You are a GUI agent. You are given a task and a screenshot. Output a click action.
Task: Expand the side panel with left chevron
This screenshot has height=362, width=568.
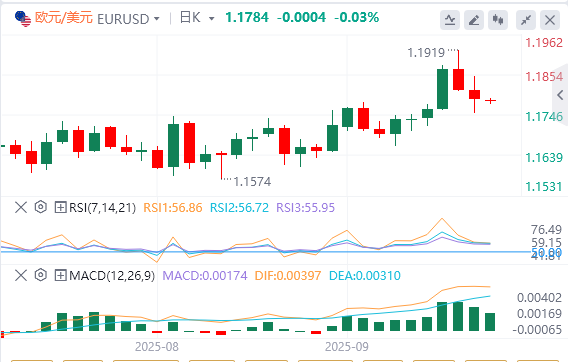click(560, 95)
